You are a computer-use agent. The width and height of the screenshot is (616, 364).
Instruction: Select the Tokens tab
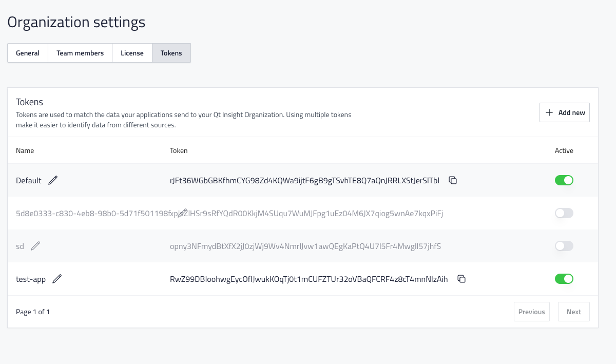click(x=171, y=53)
